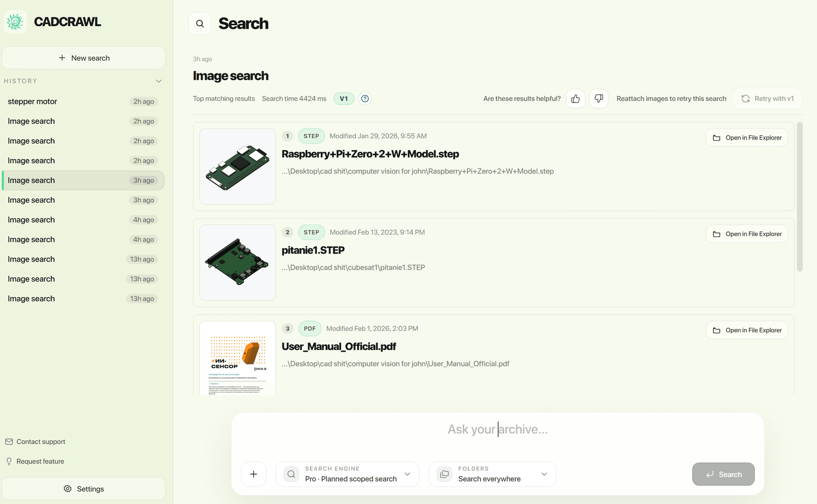Click the pitanie1.STEP thumbnail preview
817x504 pixels.
(238, 263)
